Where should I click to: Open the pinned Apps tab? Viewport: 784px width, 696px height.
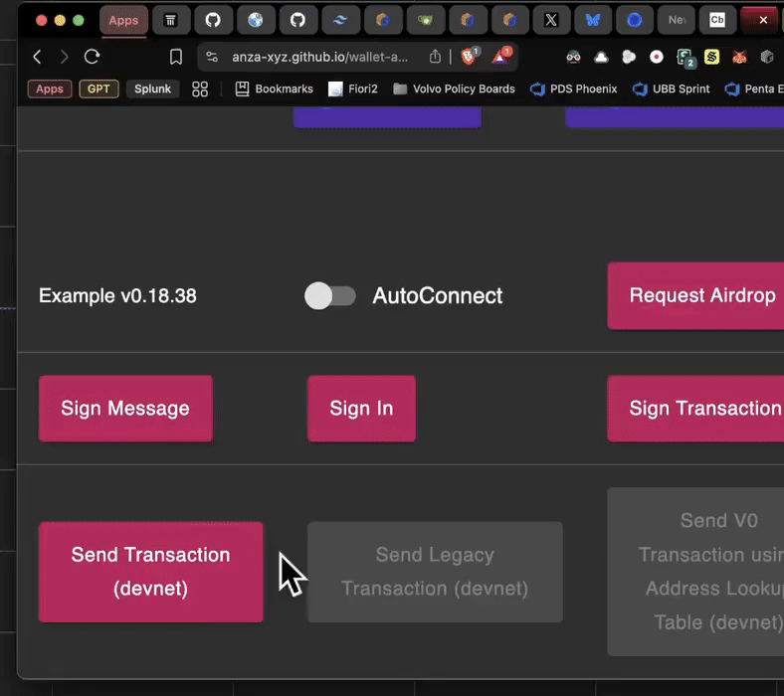click(123, 20)
